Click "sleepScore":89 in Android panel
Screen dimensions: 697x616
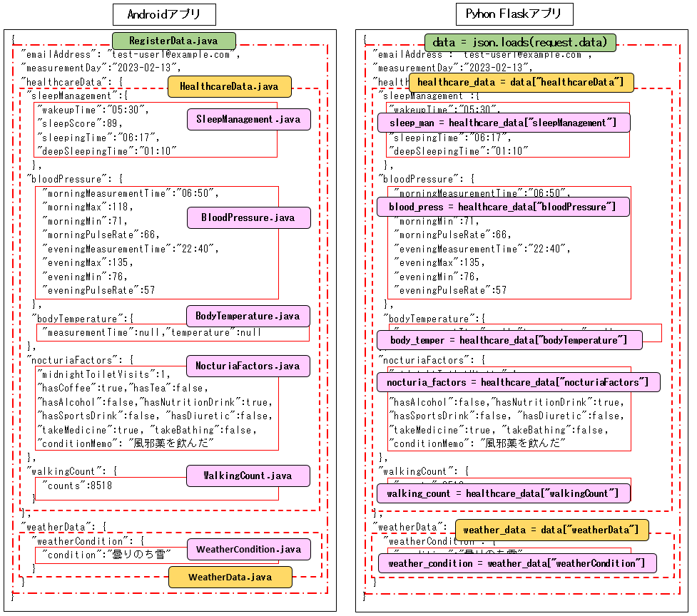80,123
